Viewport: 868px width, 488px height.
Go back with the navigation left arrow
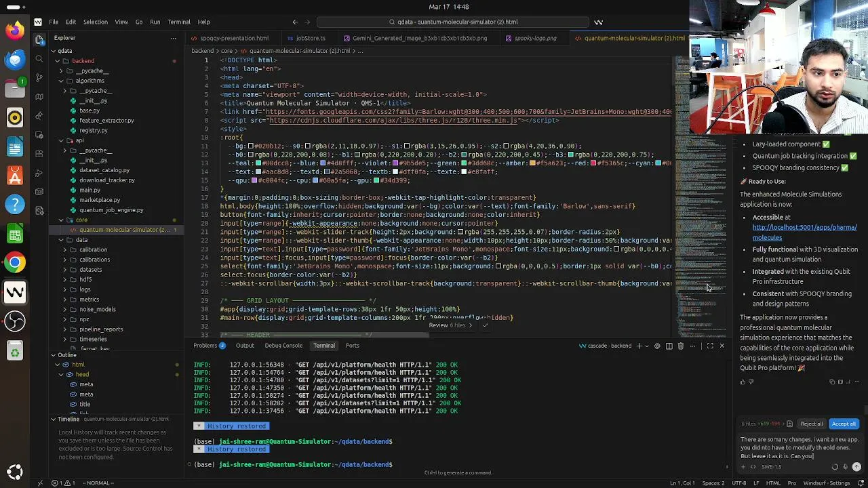(295, 22)
